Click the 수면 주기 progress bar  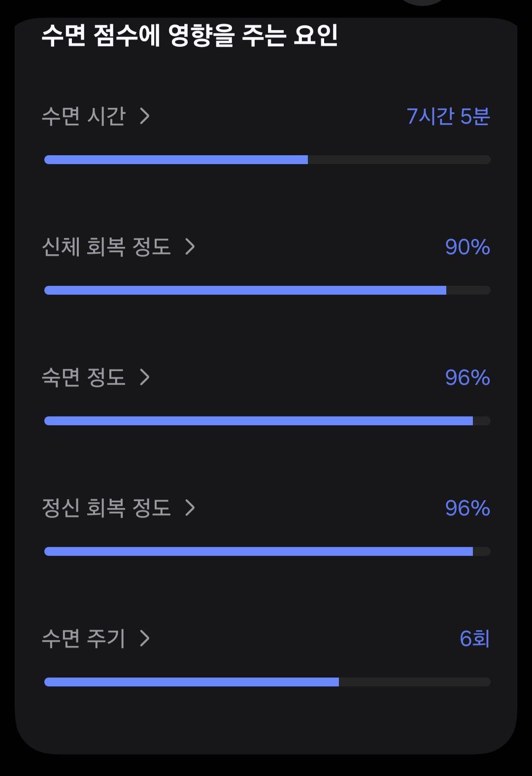click(x=267, y=682)
